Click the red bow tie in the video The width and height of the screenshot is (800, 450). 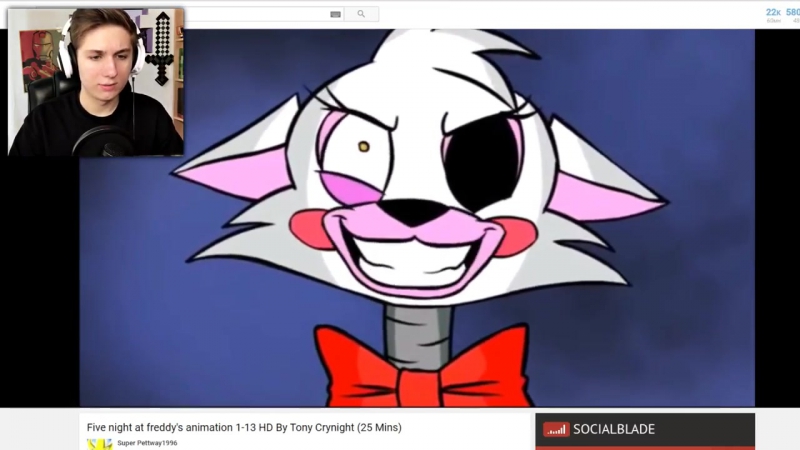tap(422, 368)
